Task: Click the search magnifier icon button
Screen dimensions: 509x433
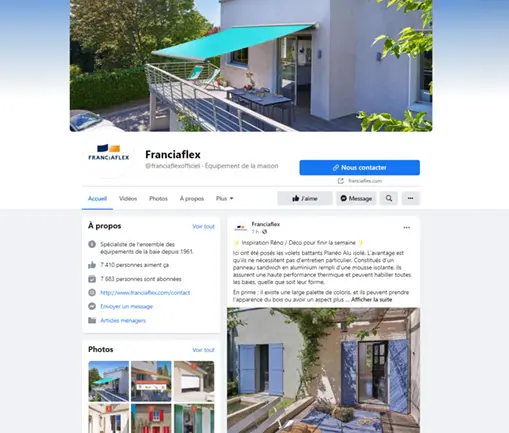Action: click(389, 198)
